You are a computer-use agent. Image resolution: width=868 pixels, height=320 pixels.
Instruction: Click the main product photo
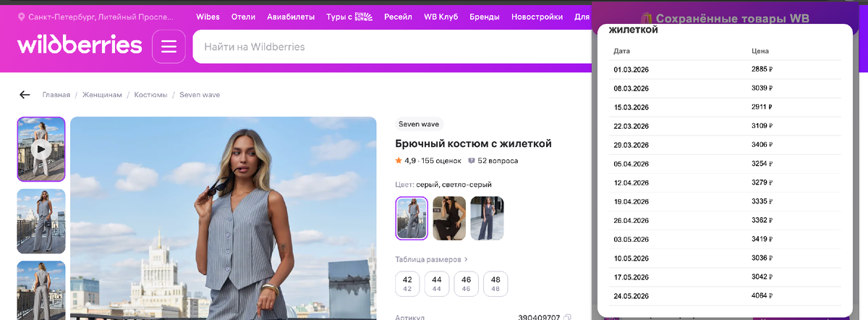point(224,218)
